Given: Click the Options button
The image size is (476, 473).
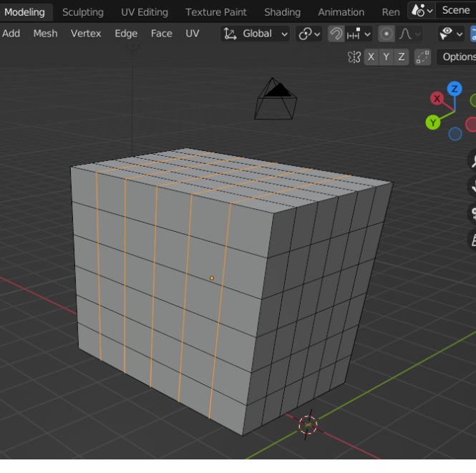Looking at the screenshot, I should (457, 57).
